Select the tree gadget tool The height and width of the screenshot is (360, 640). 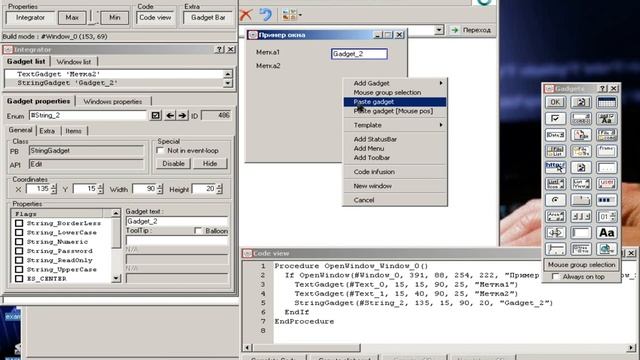click(x=581, y=249)
